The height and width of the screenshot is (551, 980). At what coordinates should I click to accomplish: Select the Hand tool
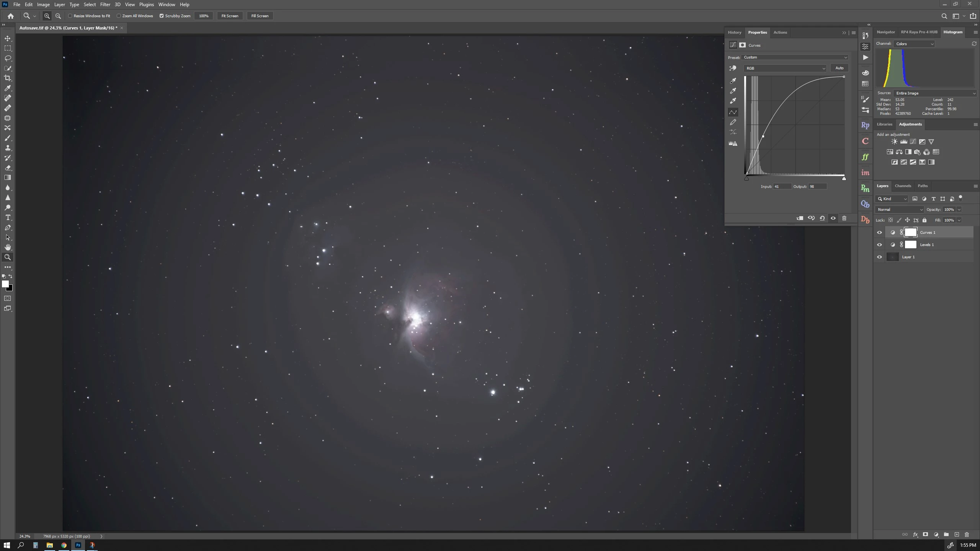point(8,247)
